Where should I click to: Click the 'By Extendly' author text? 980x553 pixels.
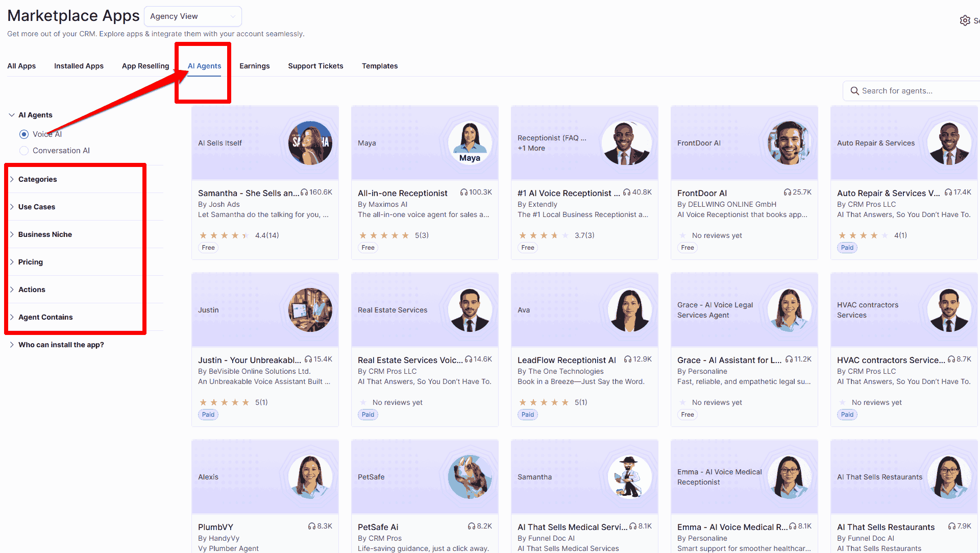point(537,204)
